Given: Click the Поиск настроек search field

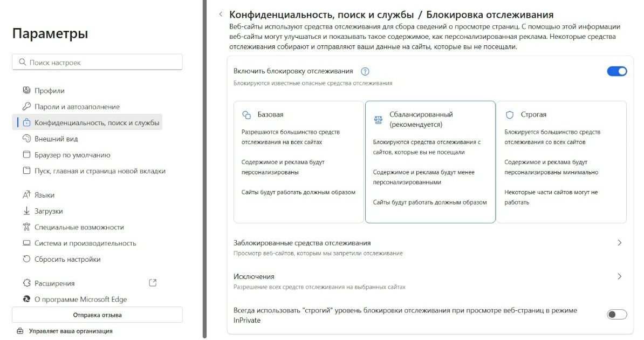Looking at the screenshot, I should pyautogui.click(x=97, y=62).
